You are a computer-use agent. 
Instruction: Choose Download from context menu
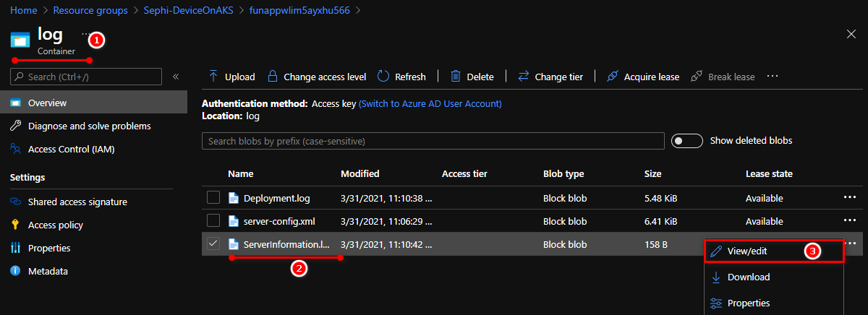748,277
